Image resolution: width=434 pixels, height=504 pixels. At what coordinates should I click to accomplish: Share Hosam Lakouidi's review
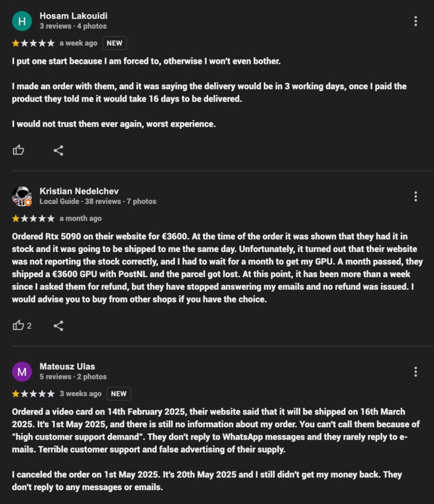[x=59, y=150]
